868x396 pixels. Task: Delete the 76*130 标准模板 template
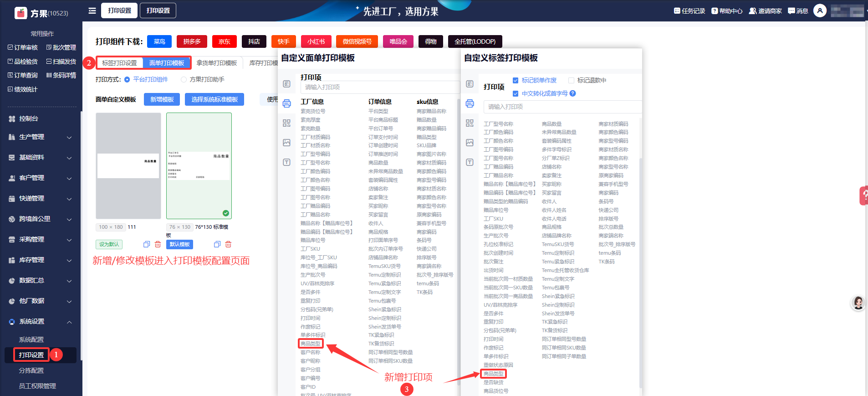[229, 244]
